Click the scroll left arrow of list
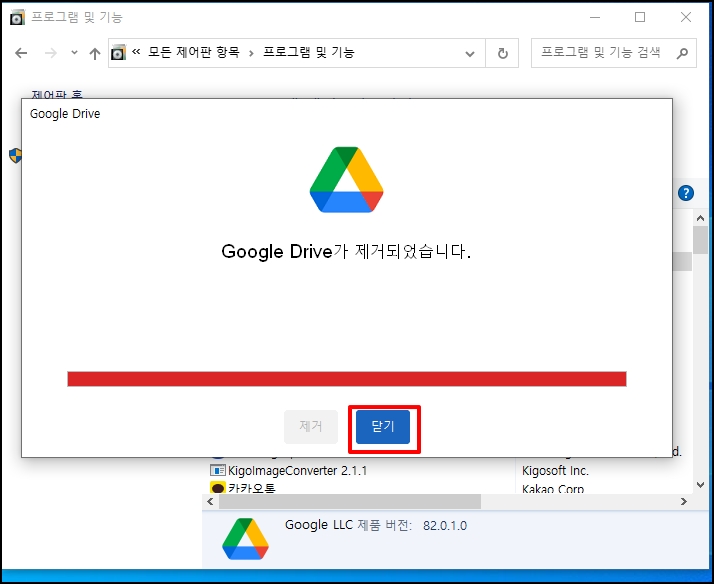The height and width of the screenshot is (584, 714). tap(210, 501)
